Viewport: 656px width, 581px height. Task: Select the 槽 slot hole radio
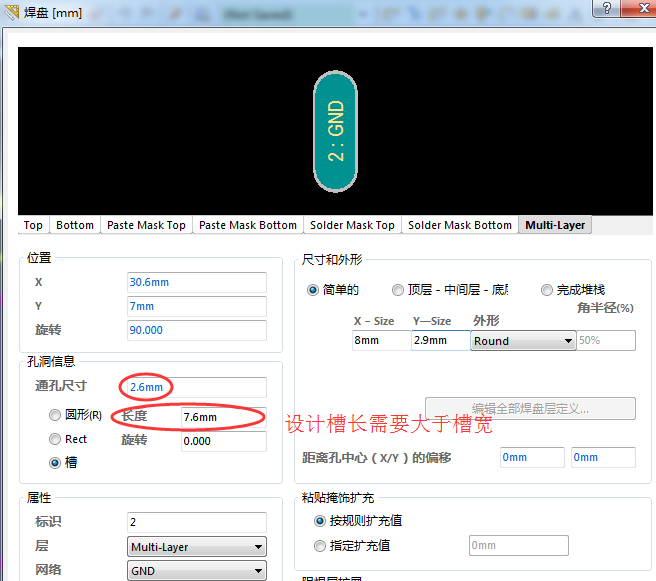coord(55,463)
